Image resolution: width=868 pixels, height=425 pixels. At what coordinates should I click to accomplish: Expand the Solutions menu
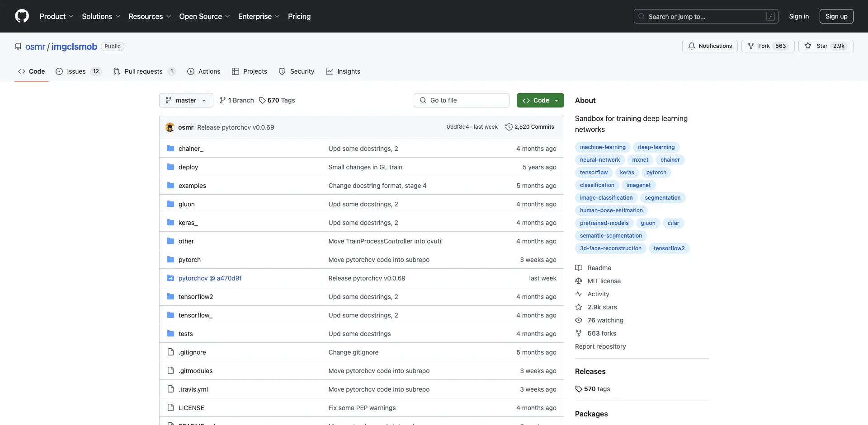pyautogui.click(x=101, y=16)
